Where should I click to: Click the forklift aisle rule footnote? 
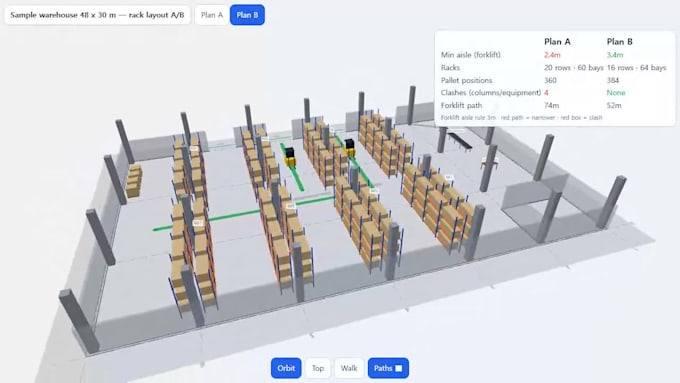521,118
